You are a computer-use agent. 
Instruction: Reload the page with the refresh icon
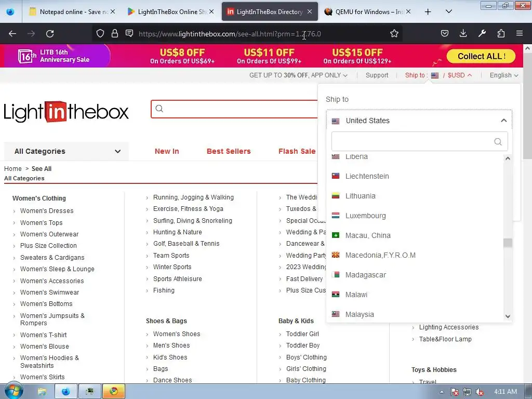(50, 34)
